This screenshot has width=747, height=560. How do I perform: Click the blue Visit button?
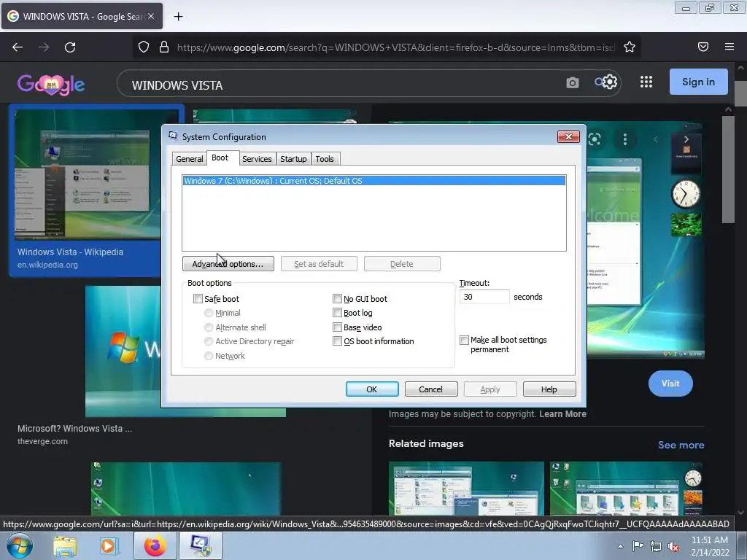(670, 384)
